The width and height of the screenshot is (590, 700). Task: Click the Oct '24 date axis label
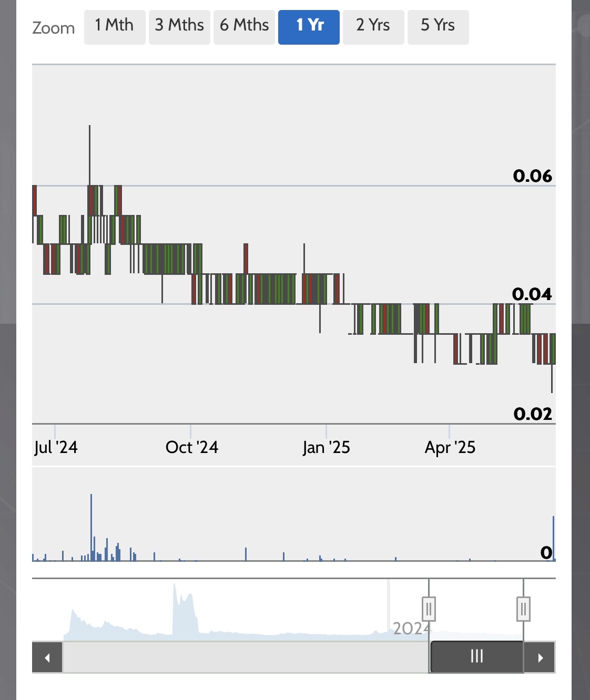coord(192,447)
